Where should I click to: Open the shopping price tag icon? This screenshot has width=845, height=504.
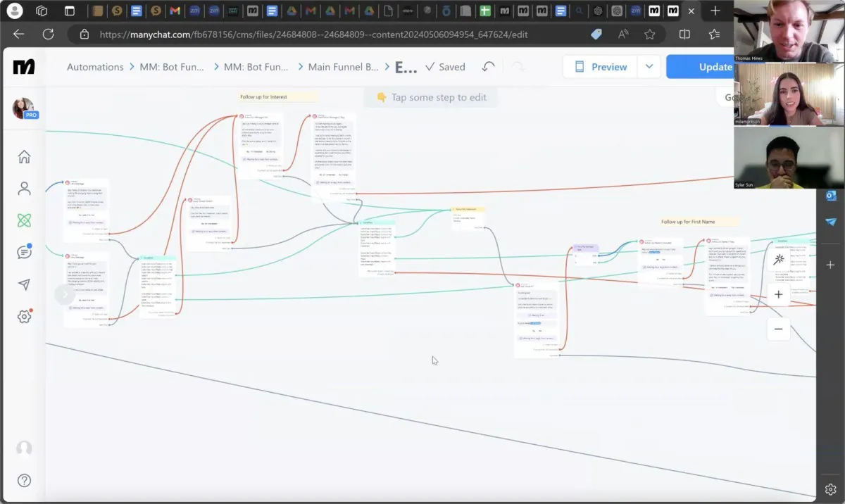point(596,34)
